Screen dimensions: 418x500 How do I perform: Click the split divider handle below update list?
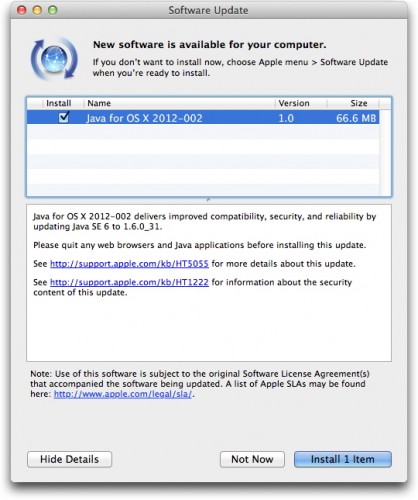click(209, 200)
